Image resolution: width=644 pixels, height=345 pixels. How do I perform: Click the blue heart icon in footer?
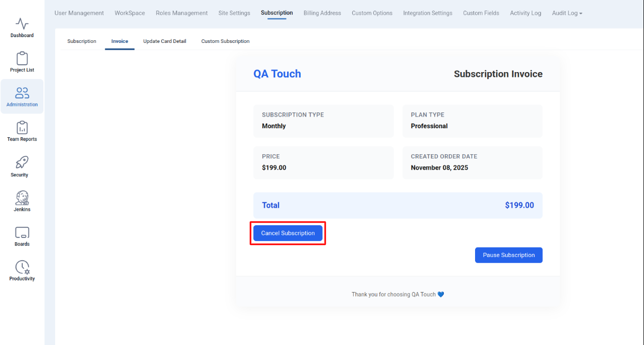[441, 295]
